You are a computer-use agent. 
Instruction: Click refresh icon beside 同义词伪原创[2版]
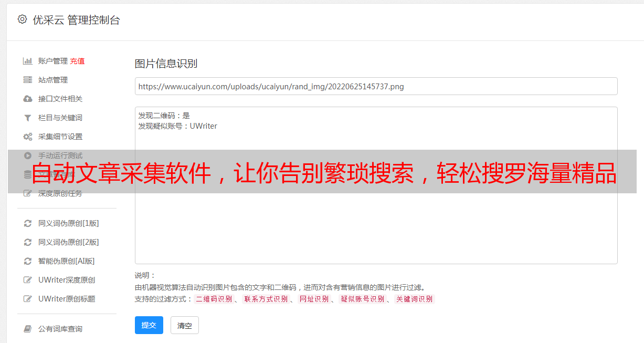[x=28, y=242]
